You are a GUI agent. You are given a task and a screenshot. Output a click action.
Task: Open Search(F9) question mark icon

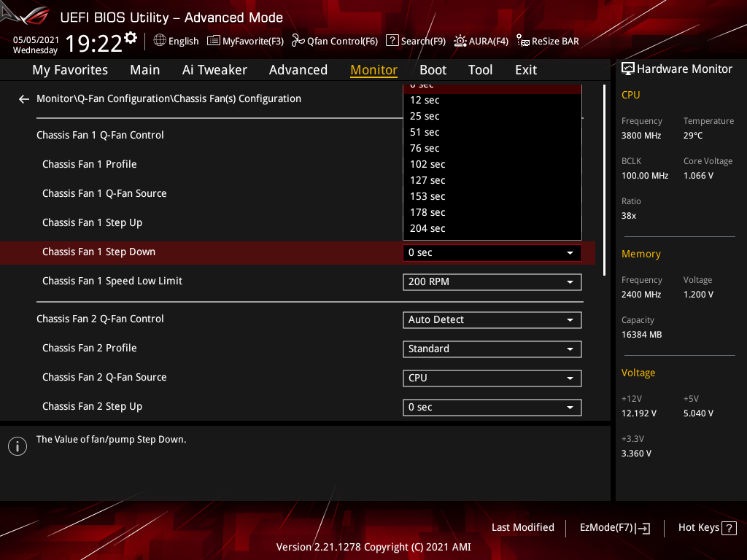392,41
